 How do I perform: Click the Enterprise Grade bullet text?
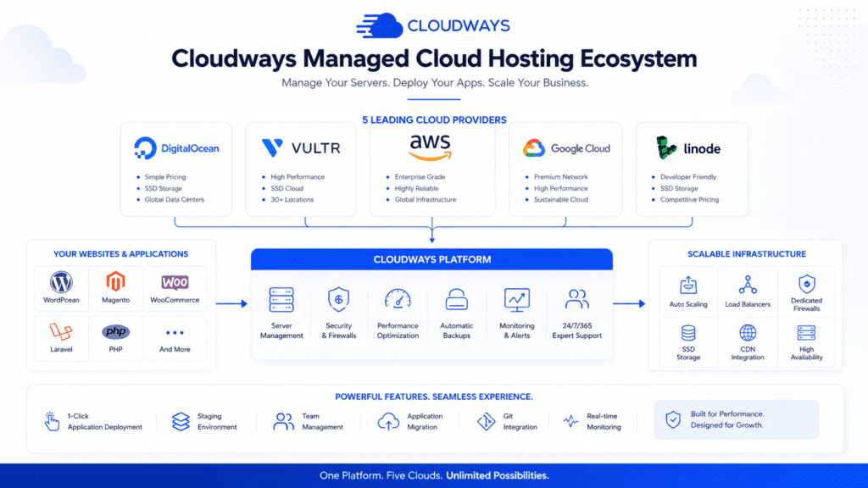coord(420,177)
